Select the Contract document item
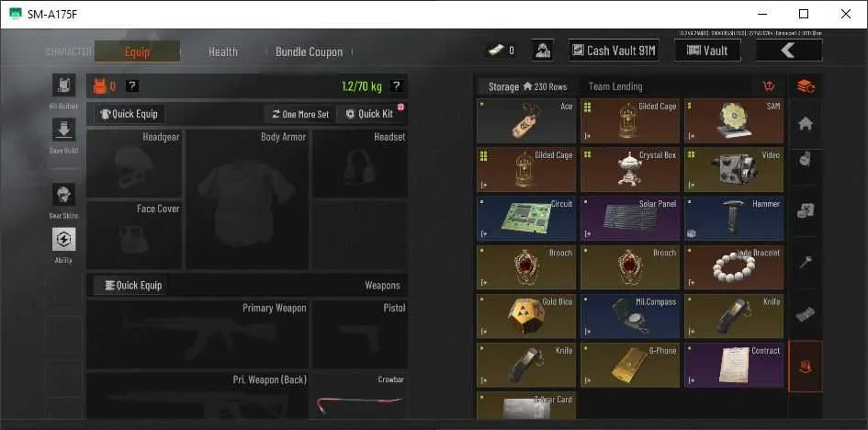The image size is (868, 430). 734,365
